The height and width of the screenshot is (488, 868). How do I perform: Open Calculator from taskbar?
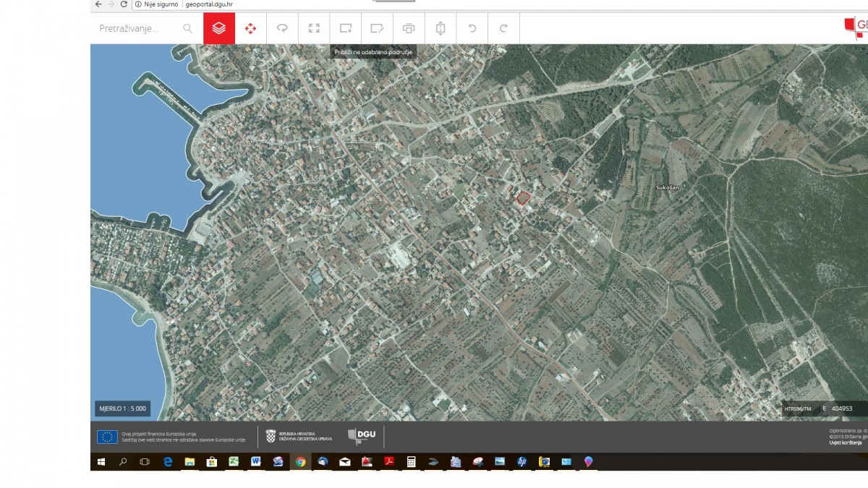(x=411, y=461)
